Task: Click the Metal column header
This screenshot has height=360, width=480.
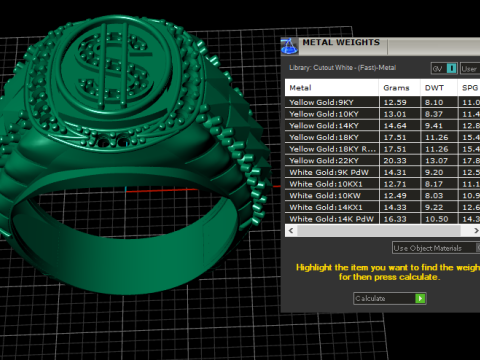Action: [x=332, y=88]
